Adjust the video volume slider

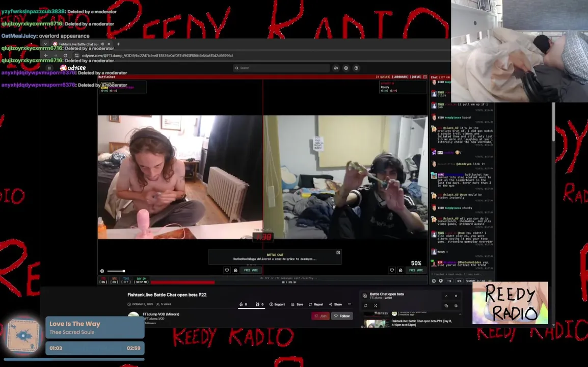[x=116, y=271]
